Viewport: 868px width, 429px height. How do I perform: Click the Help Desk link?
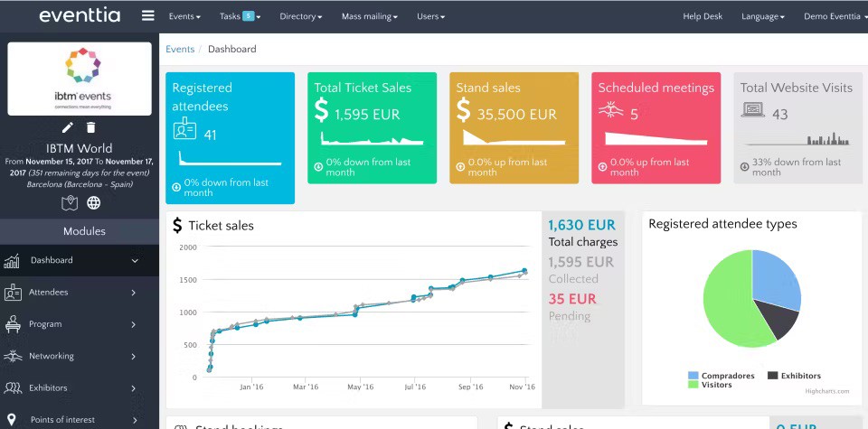coord(703,16)
